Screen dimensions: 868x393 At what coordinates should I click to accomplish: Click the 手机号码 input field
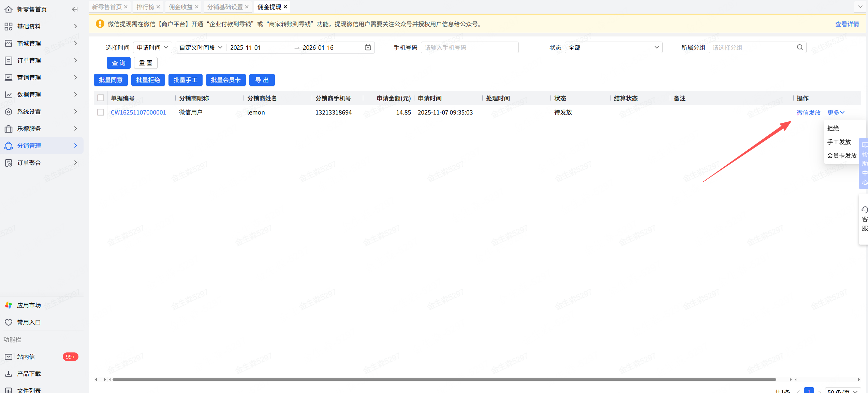469,47
